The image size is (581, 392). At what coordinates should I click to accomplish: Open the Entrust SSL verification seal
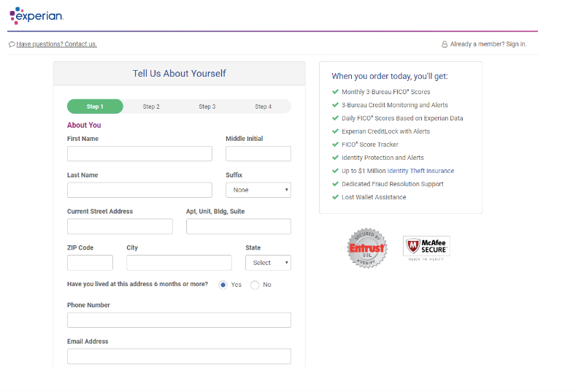pos(367,248)
